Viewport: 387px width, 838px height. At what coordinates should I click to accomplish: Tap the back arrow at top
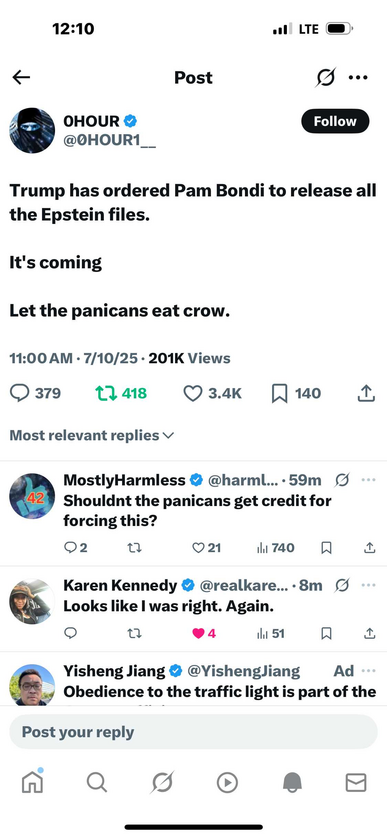(x=21, y=77)
